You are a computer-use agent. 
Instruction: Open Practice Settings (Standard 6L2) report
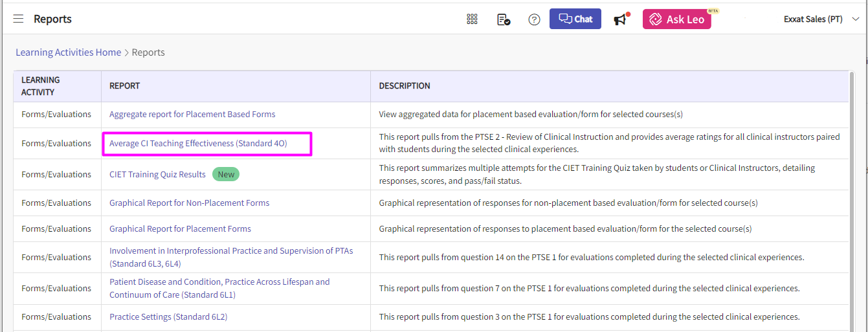pos(168,317)
